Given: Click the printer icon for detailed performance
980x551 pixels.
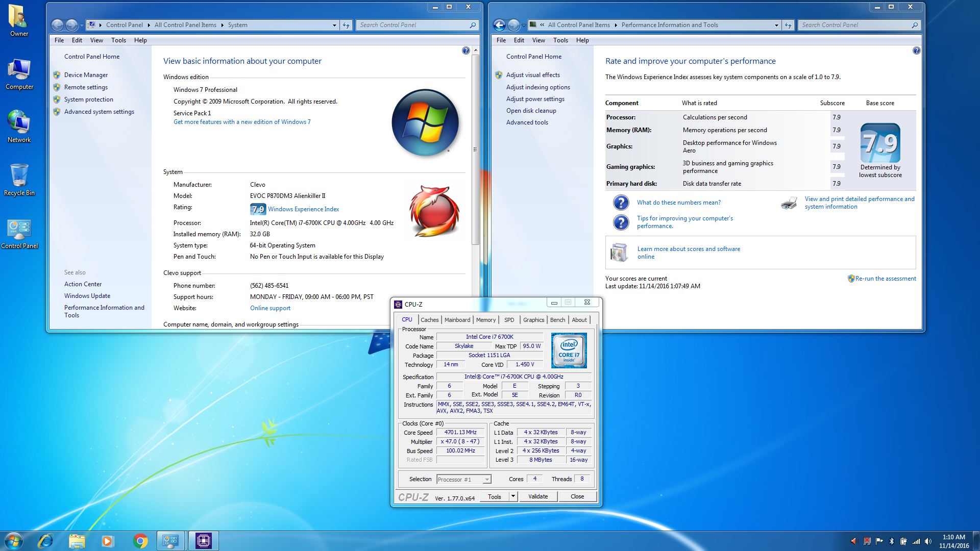Looking at the screenshot, I should click(789, 203).
